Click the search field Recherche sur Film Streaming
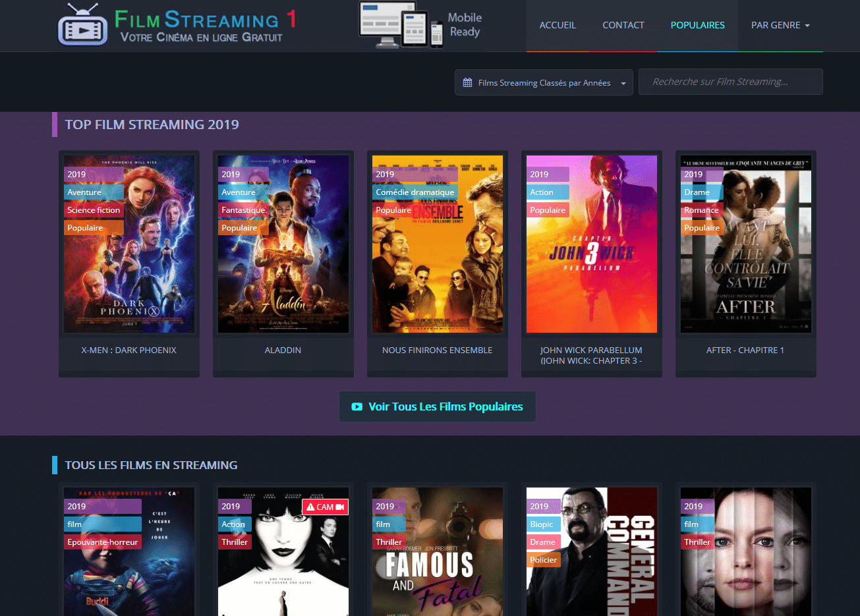 (x=730, y=82)
